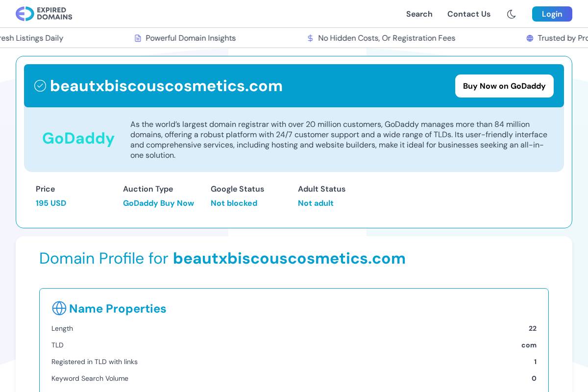Viewport: 588px width, 392px height.
Task: Click the Expired Domains logo icon
Action: coord(22,14)
